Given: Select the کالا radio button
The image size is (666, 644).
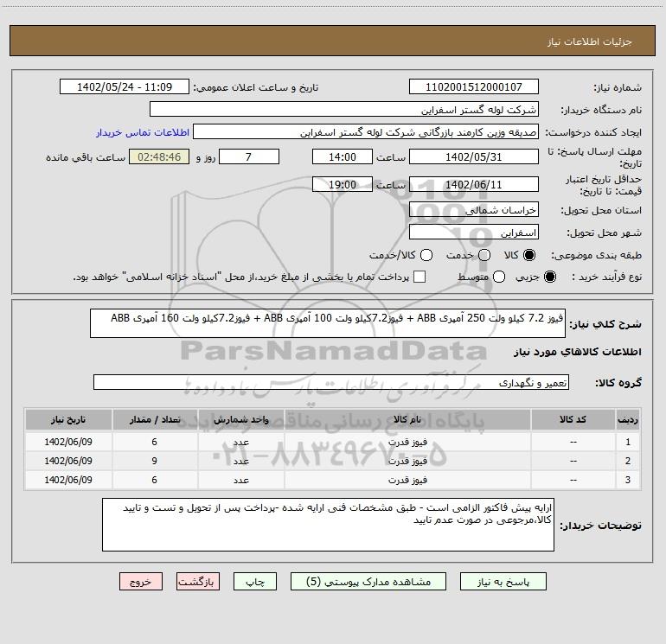Looking at the screenshot, I should tap(529, 255).
